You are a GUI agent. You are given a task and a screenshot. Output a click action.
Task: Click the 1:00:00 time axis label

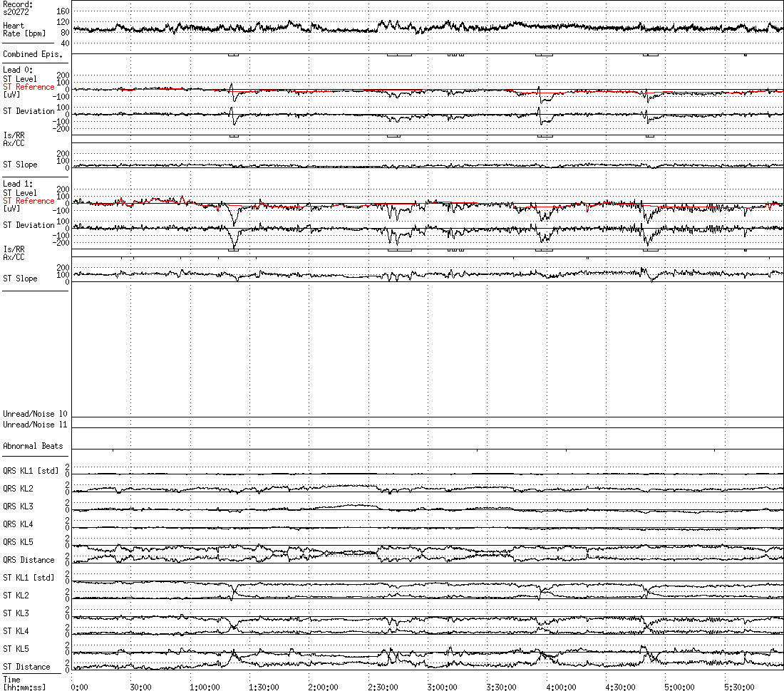click(204, 687)
